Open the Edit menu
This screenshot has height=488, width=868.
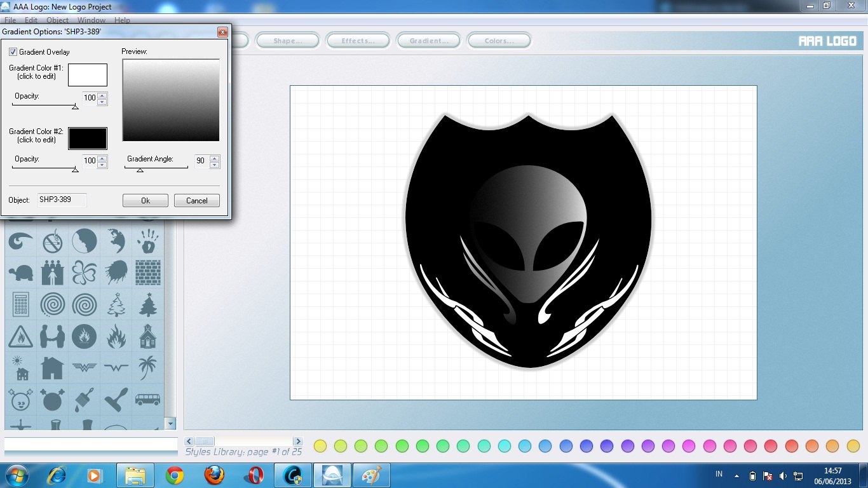coord(31,20)
